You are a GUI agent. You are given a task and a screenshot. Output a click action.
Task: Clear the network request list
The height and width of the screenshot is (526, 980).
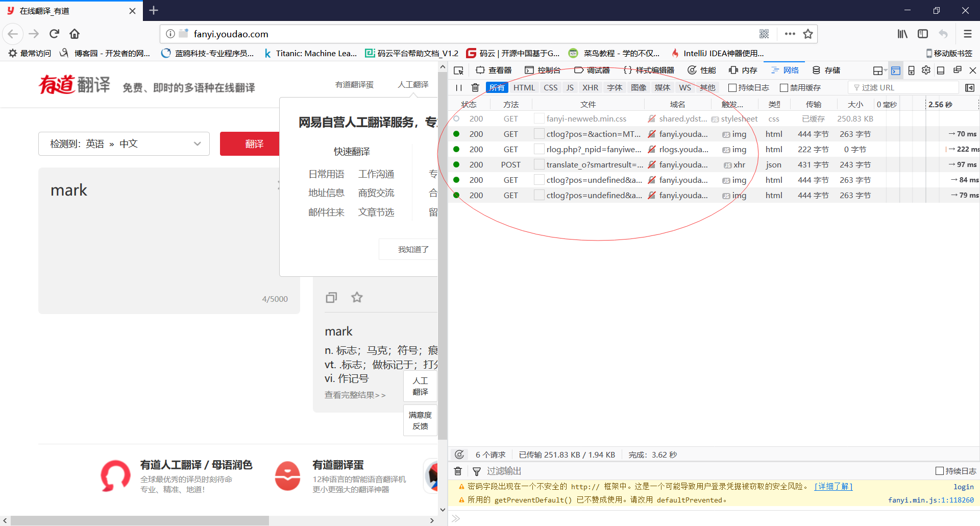click(x=475, y=88)
